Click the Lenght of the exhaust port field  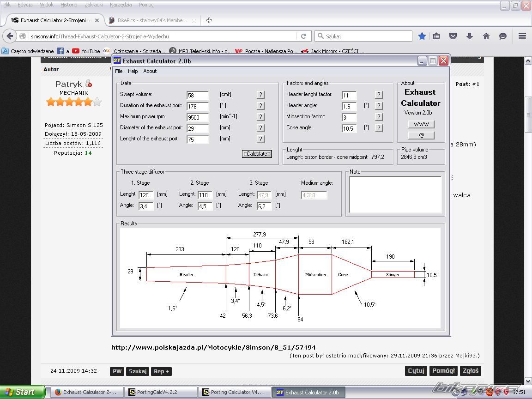coord(198,139)
